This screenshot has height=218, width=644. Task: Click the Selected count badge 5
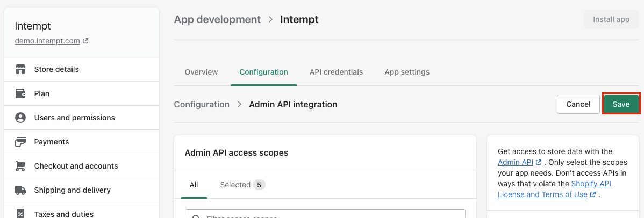(x=259, y=185)
